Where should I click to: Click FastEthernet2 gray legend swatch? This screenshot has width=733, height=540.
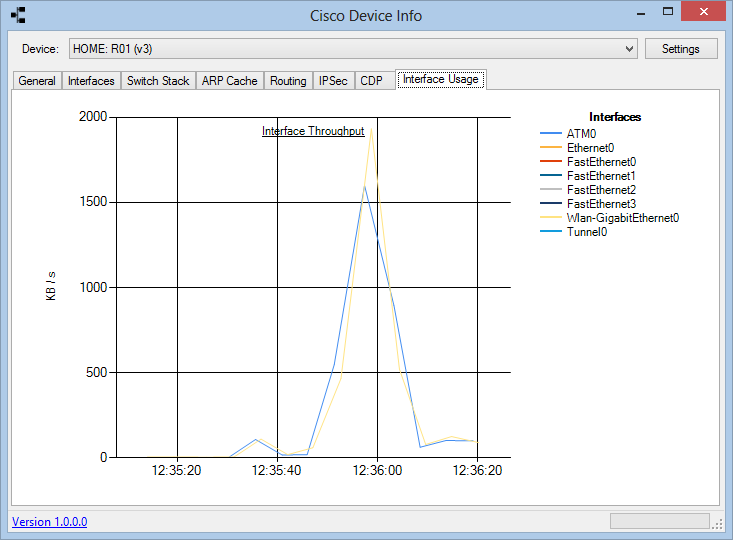(551, 190)
